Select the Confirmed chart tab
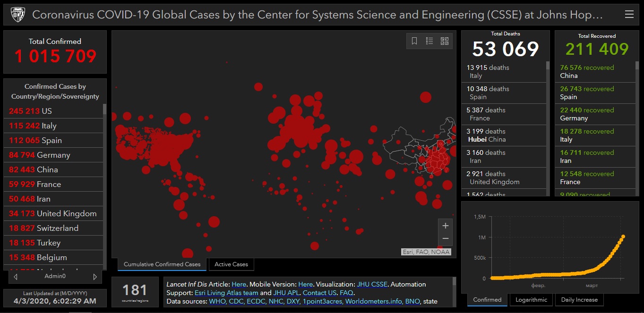The height and width of the screenshot is (313, 644). [x=487, y=300]
